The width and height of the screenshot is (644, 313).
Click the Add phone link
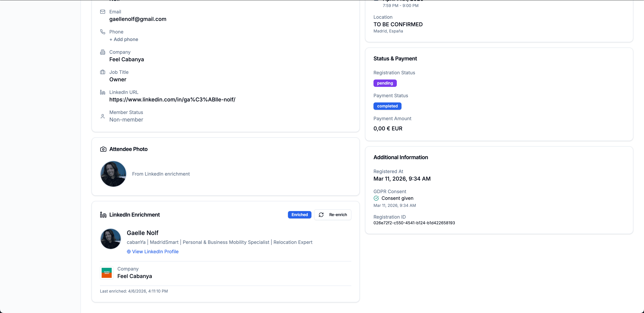coord(124,40)
